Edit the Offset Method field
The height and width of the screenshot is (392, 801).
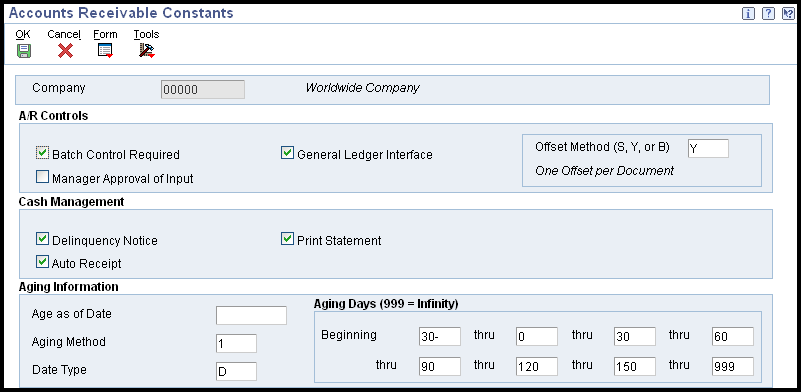click(708, 149)
